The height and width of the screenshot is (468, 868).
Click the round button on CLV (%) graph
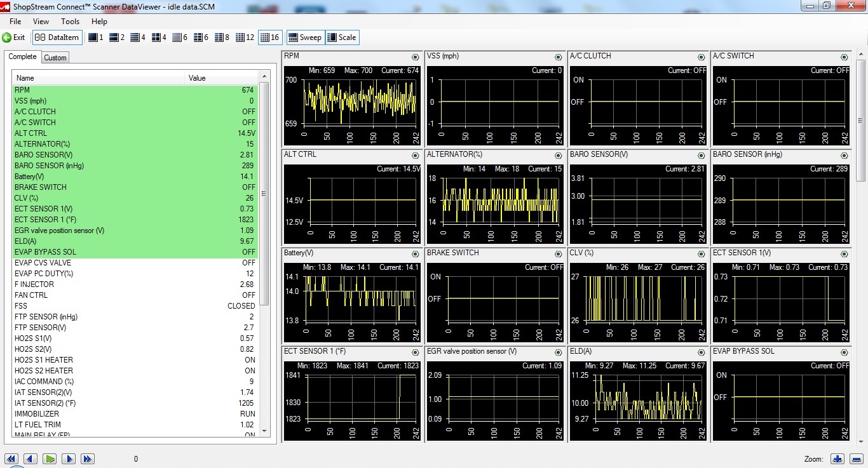702,254
